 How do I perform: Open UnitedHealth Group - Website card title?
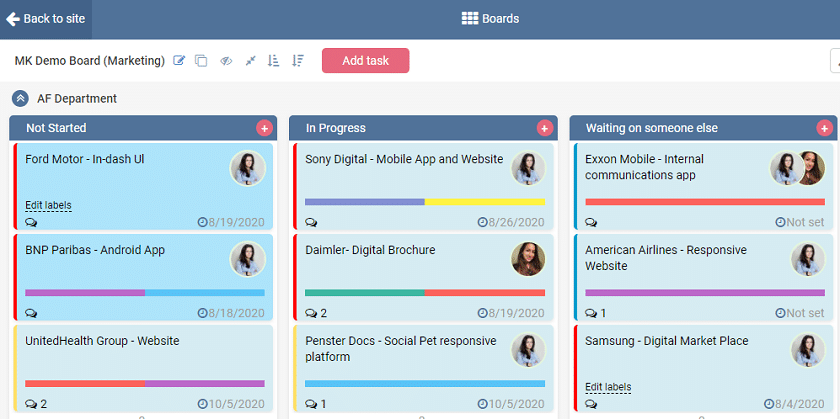[102, 341]
